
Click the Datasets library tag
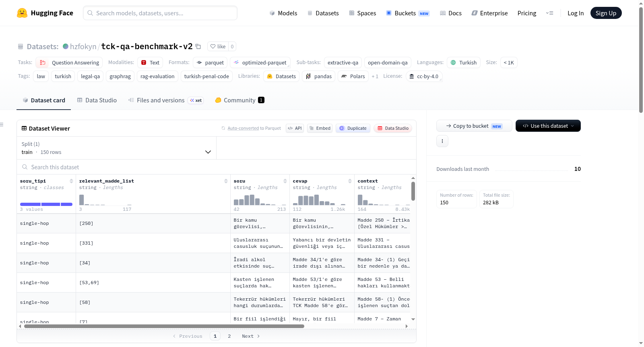pos(281,76)
